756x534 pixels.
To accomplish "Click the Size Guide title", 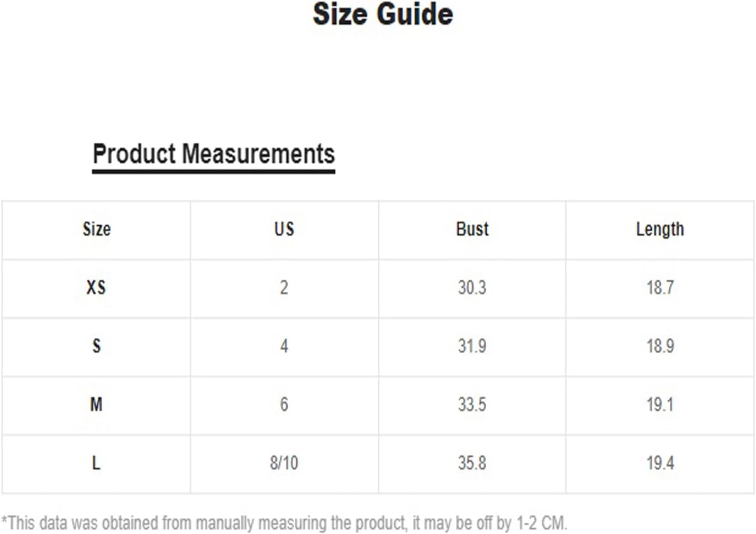I will (382, 14).
